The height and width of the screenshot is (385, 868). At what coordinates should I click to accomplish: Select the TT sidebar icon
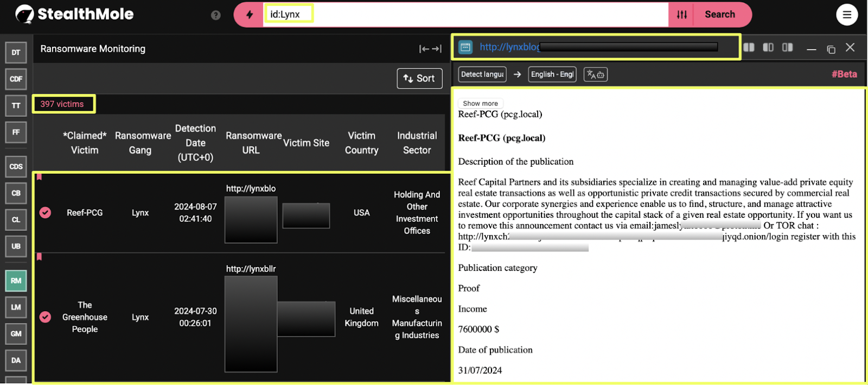coord(16,106)
